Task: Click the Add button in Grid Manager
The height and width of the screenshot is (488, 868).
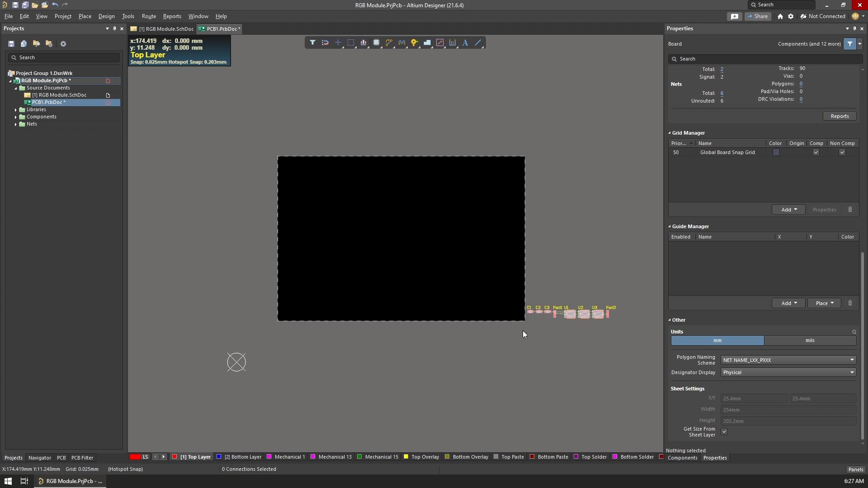Action: [788, 209]
